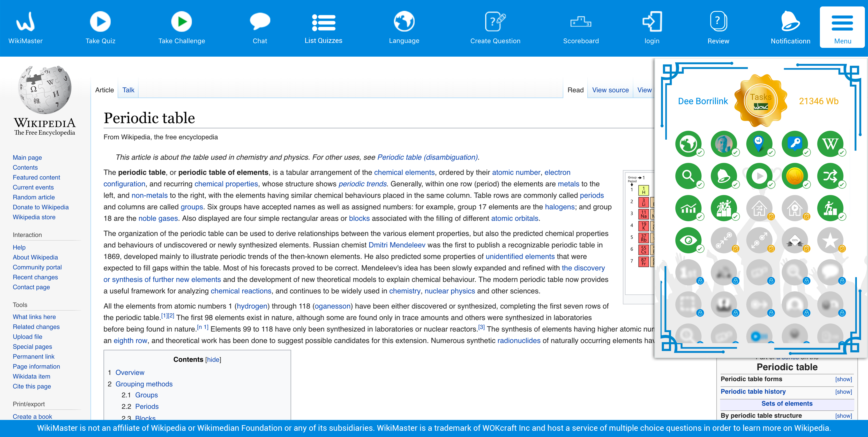This screenshot has width=868, height=437.
Task: Click the green eye task badge
Action: coord(688,240)
